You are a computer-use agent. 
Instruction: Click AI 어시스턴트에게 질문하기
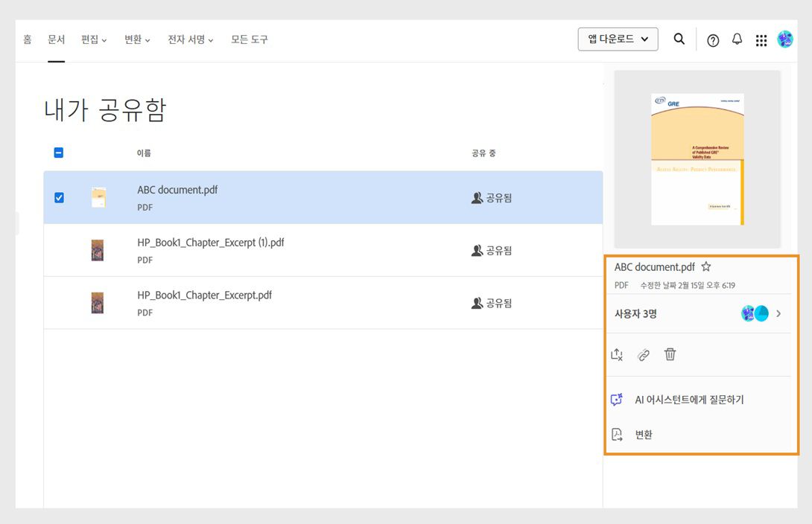(688, 400)
